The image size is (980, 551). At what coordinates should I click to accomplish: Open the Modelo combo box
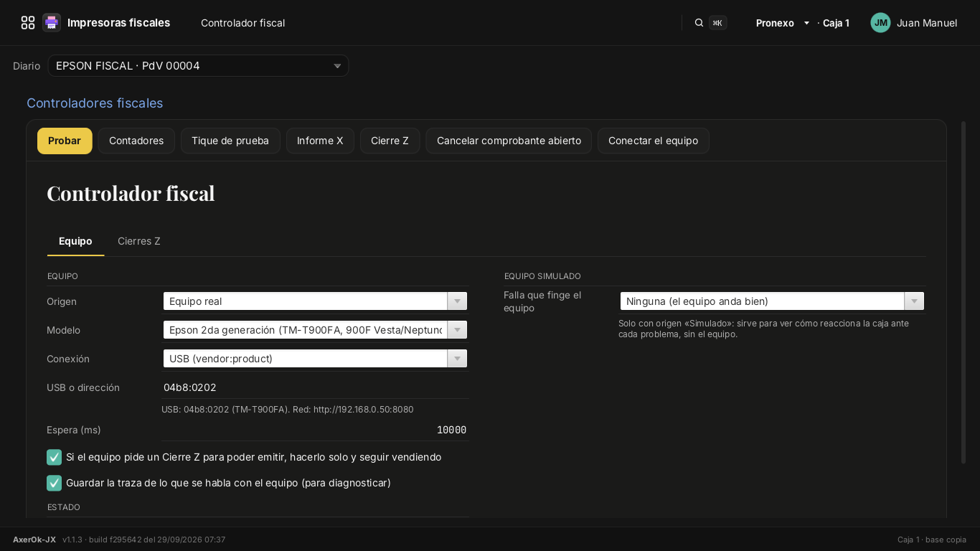coord(315,330)
